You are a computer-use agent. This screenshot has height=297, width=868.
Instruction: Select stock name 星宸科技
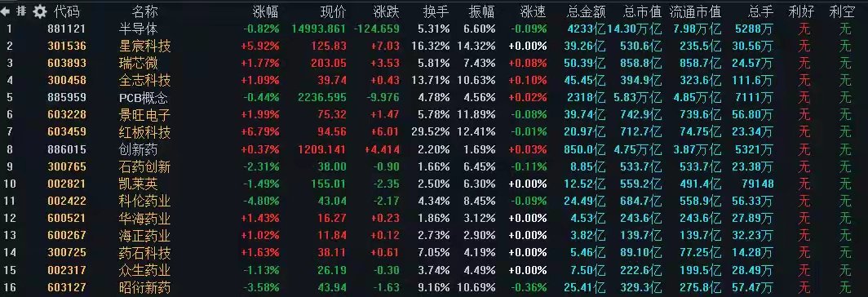pos(144,46)
